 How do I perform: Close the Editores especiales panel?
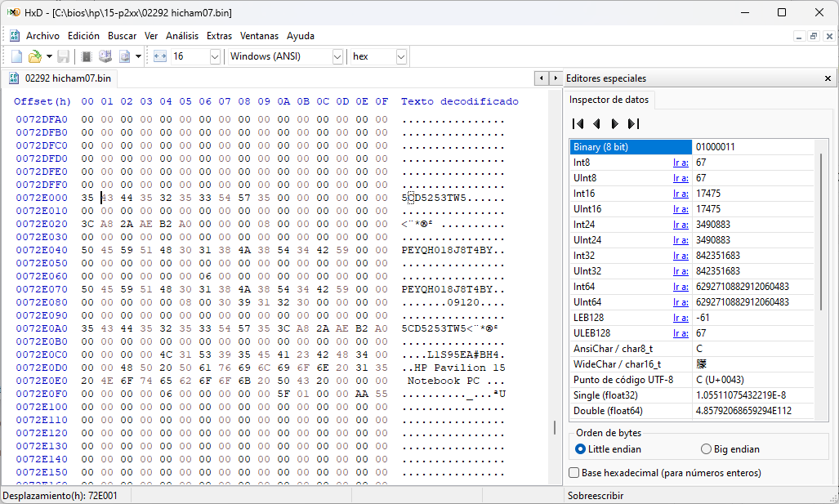point(828,78)
